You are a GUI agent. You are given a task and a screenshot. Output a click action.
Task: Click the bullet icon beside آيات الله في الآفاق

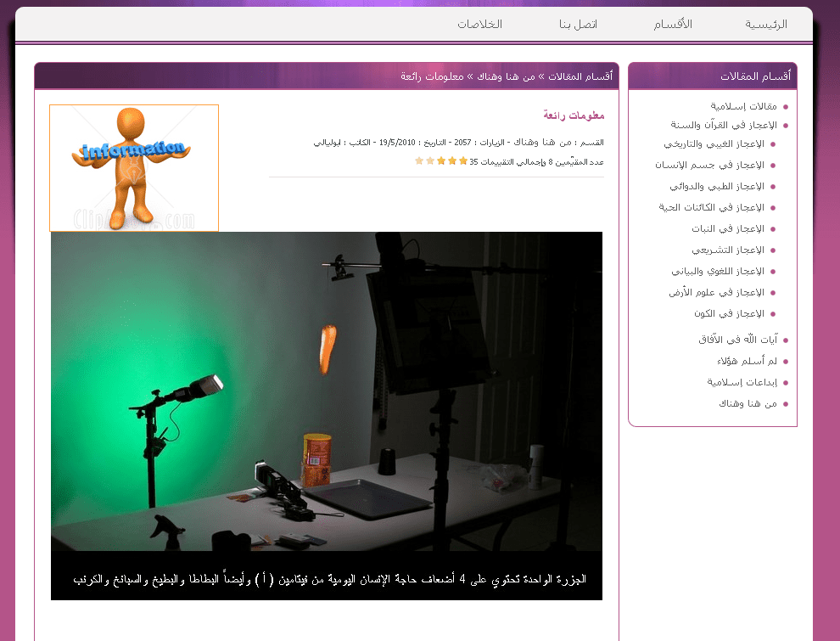[787, 339]
